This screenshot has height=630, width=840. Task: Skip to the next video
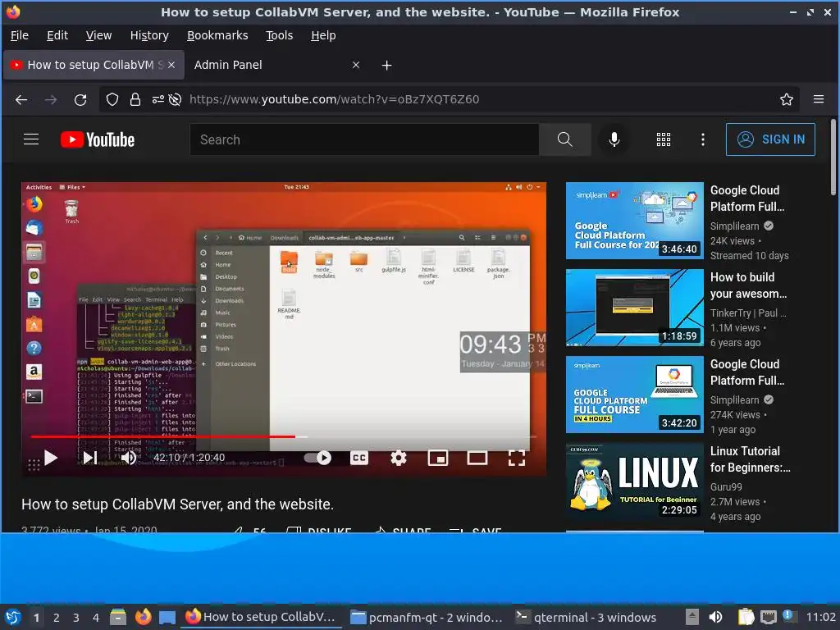tap(90, 458)
